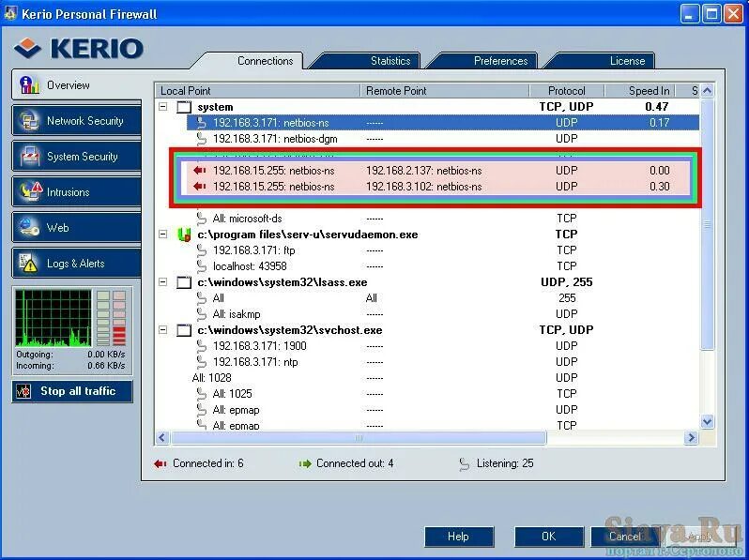Collapse the servudaemon.exe tree node
749x560 pixels.
pos(163,234)
